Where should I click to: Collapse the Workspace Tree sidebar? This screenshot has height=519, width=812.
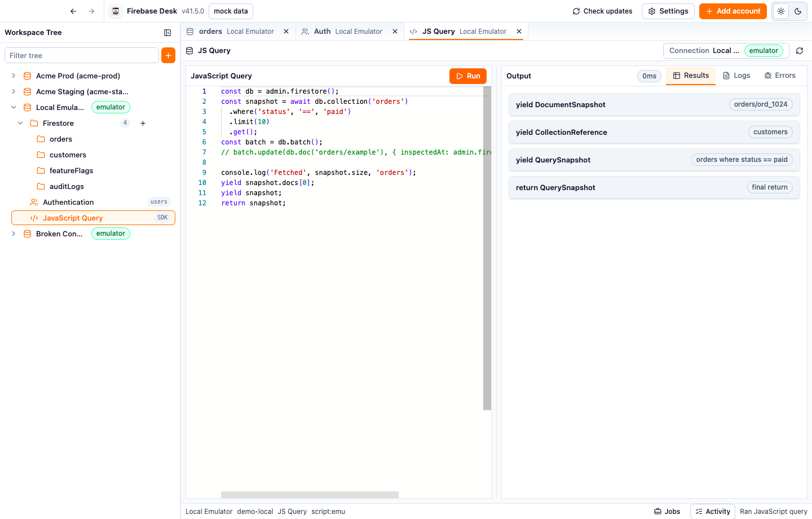[x=167, y=33]
